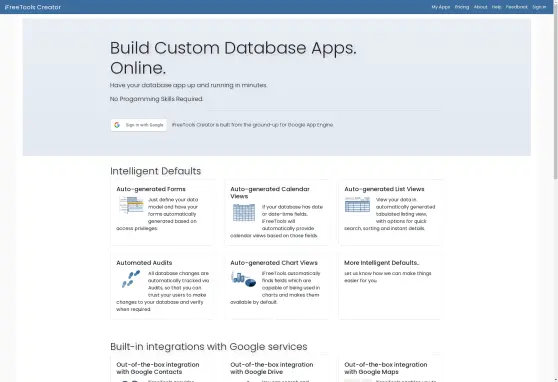
Task: Open Feedback from the navigation bar
Action: click(x=517, y=7)
